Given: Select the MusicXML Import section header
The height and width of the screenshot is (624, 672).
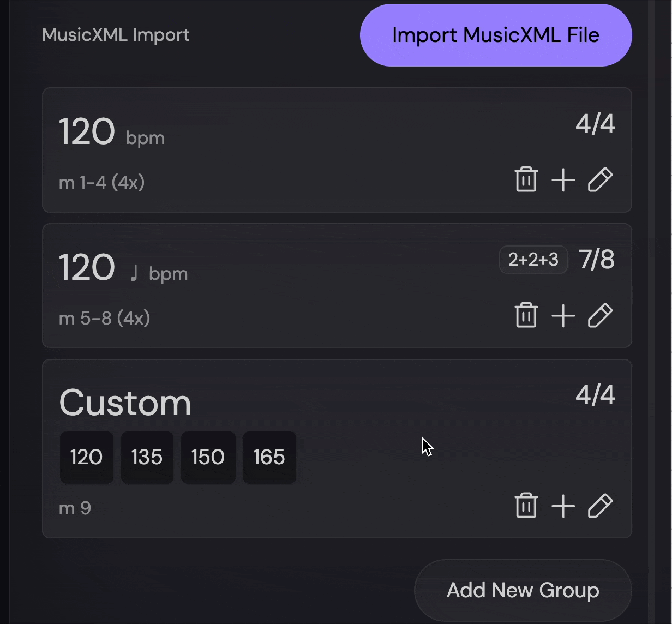Looking at the screenshot, I should (116, 34).
